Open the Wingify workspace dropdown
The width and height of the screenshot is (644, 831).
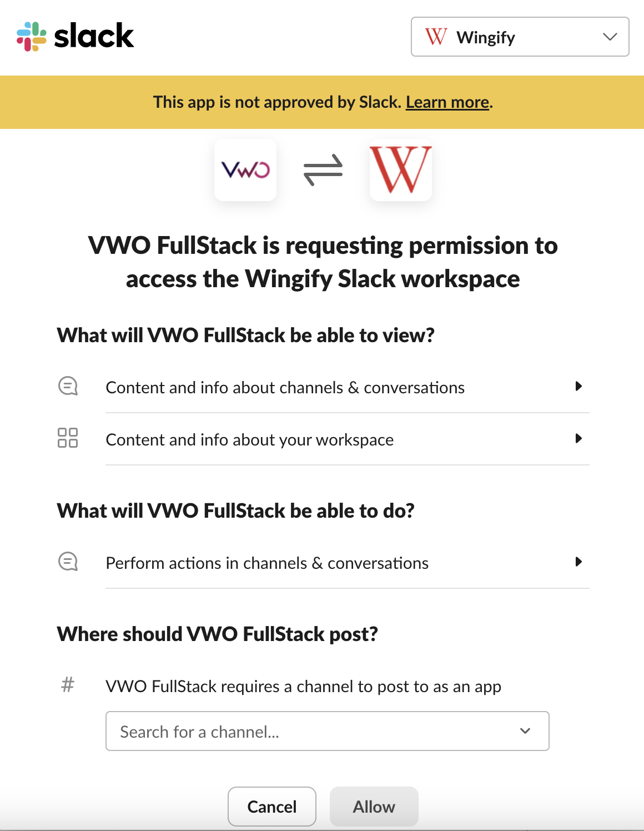(x=520, y=37)
